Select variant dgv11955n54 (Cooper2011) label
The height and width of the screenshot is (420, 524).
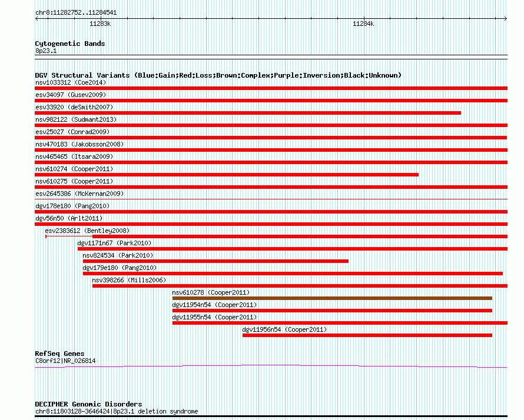(x=214, y=317)
